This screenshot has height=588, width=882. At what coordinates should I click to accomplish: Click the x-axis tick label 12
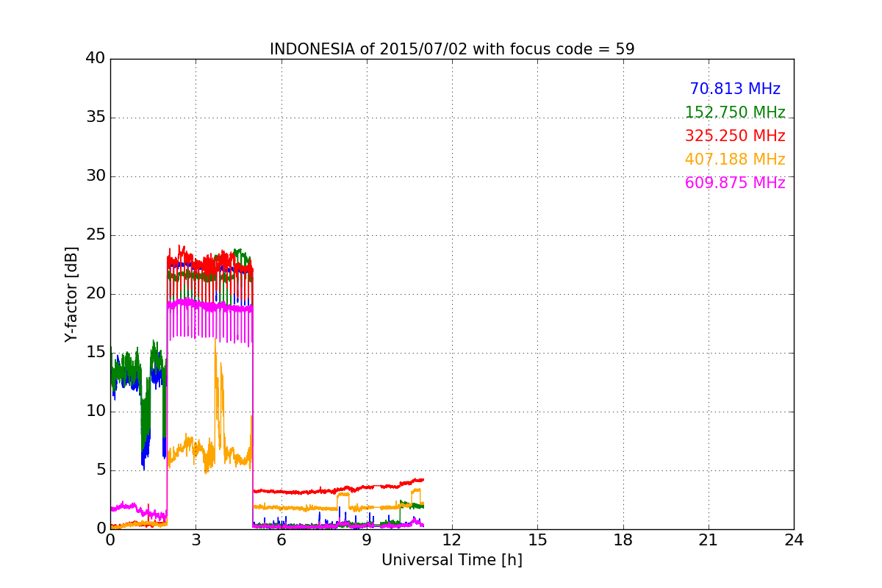pyautogui.click(x=452, y=540)
